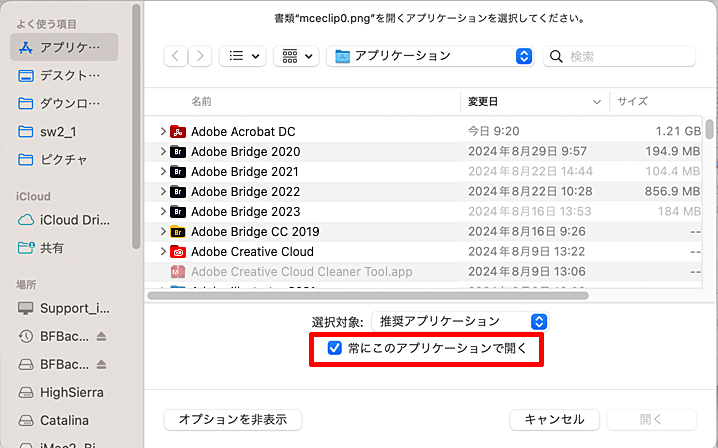
Task: Expand the Adobe Bridge 2023 folder
Action: click(163, 211)
